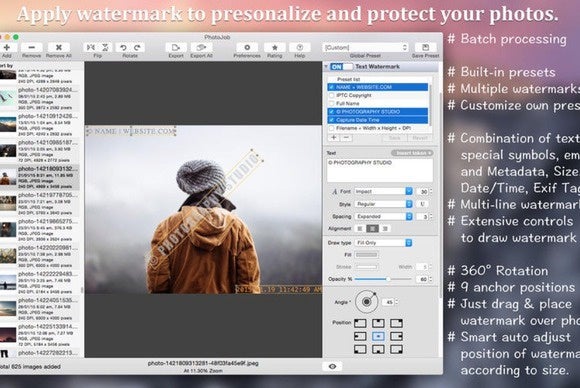Click the angle 45 stepper arrows
Screen dimensions: 580x388
(397, 302)
